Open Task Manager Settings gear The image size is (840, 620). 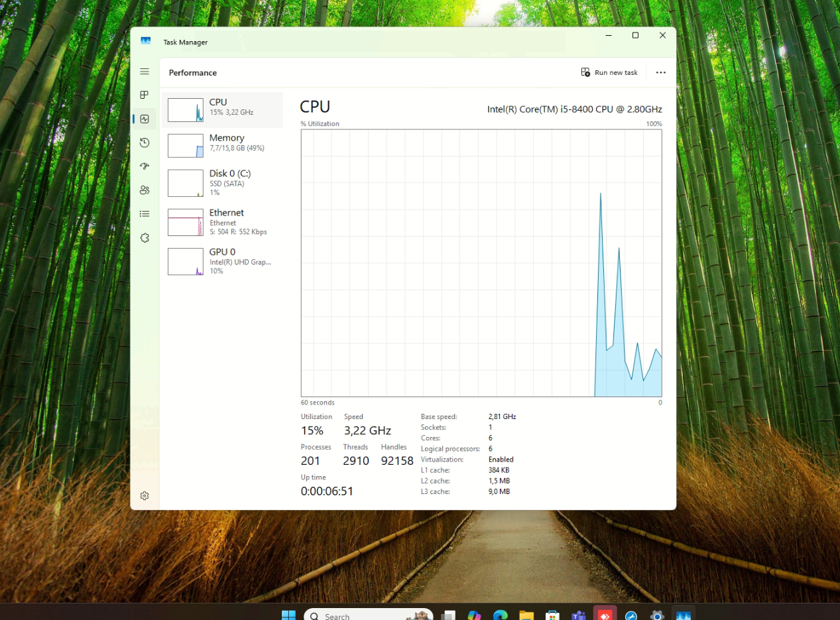145,496
